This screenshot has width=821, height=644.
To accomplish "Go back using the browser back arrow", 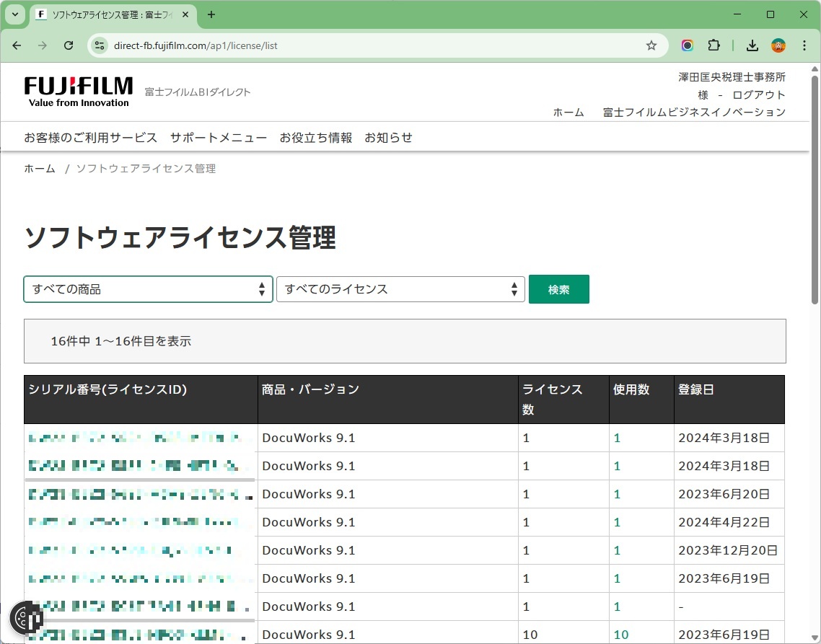I will tap(17, 45).
